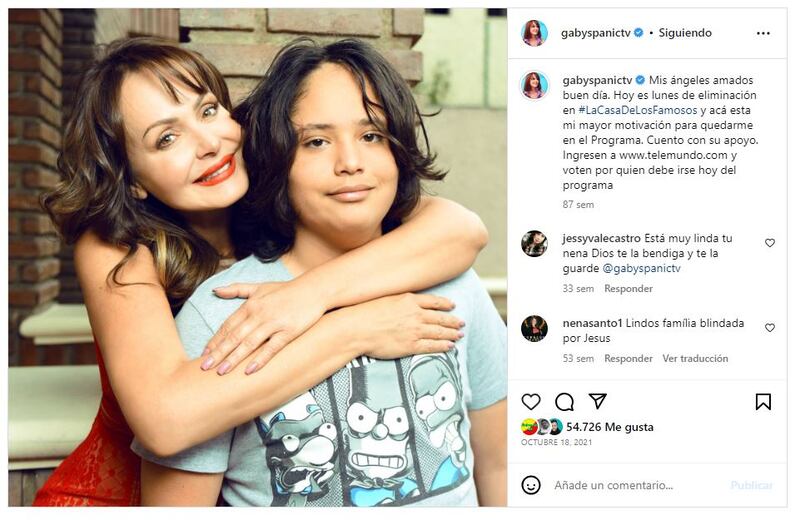The height and width of the screenshot is (520, 800).
Task: Open the comment bubble icon
Action: [x=564, y=401]
